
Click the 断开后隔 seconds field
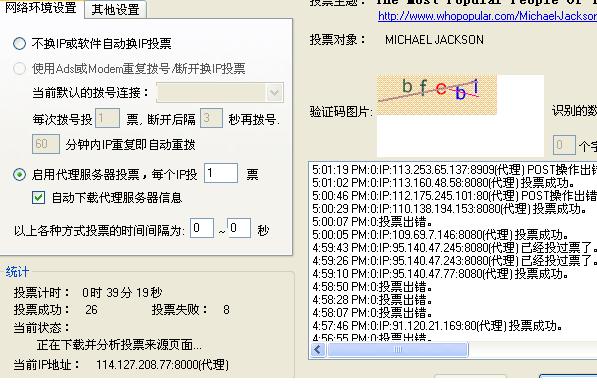[x=211, y=118]
